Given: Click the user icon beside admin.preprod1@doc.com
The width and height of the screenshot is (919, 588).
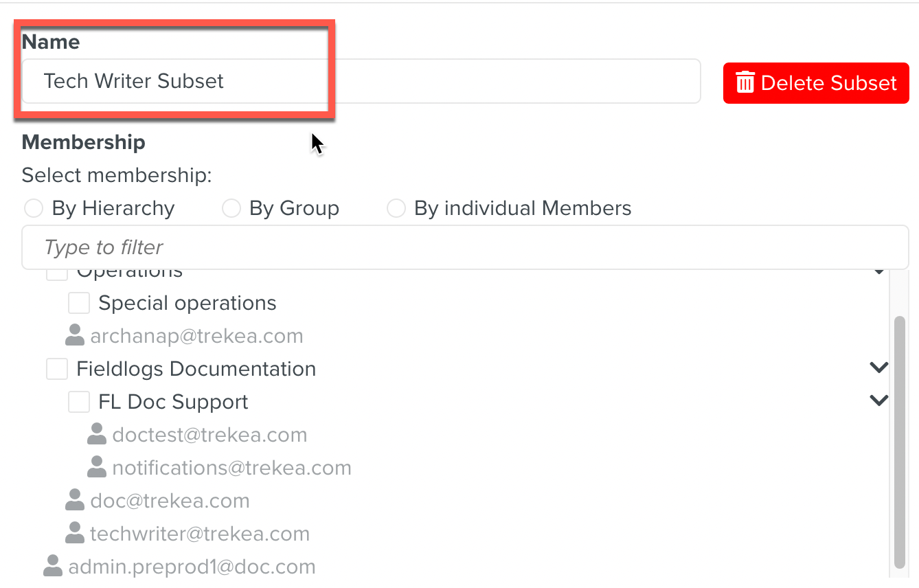Looking at the screenshot, I should tap(53, 566).
